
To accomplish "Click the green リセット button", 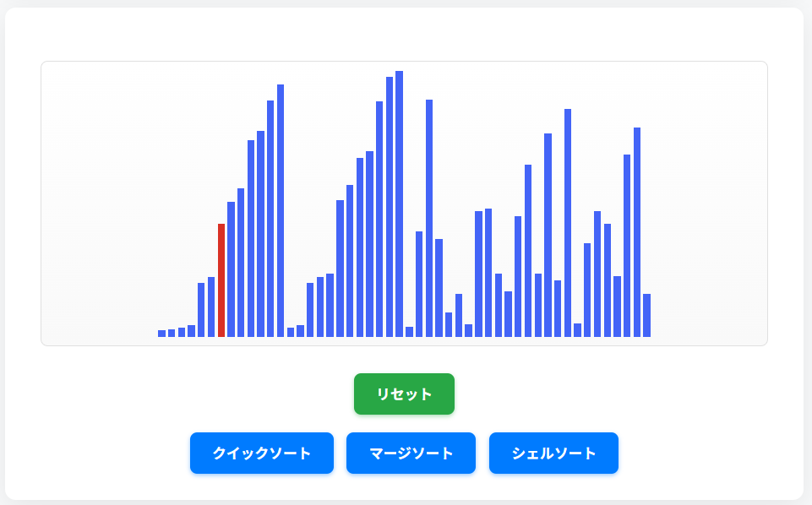I will point(404,394).
